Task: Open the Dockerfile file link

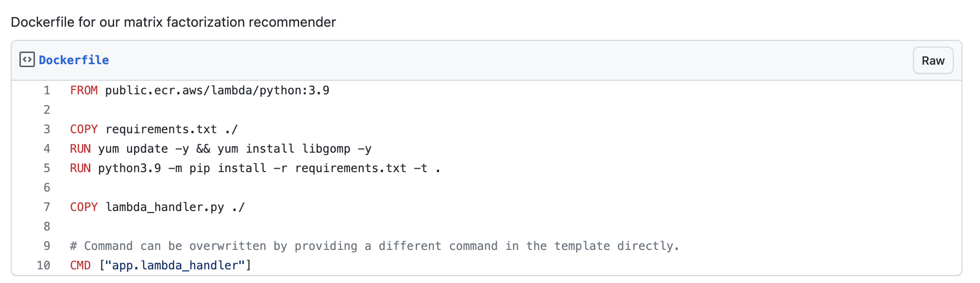Action: pyautogui.click(x=74, y=60)
